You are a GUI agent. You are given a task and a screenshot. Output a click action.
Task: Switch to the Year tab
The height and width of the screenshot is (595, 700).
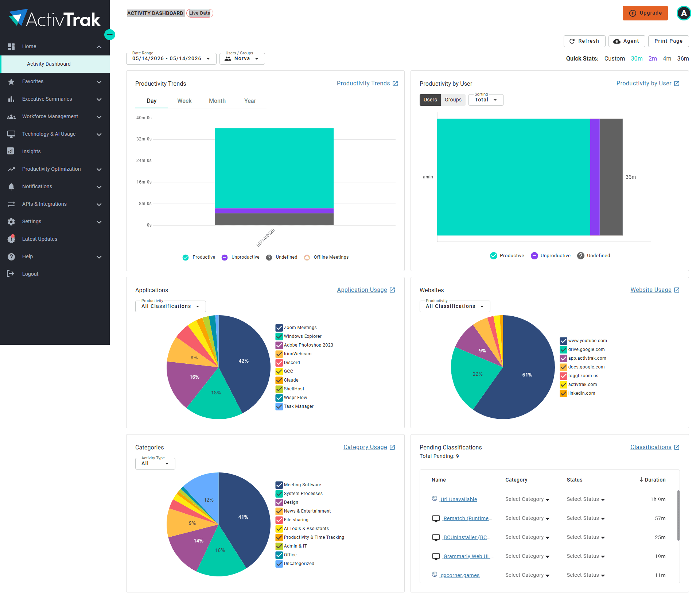[x=250, y=101]
